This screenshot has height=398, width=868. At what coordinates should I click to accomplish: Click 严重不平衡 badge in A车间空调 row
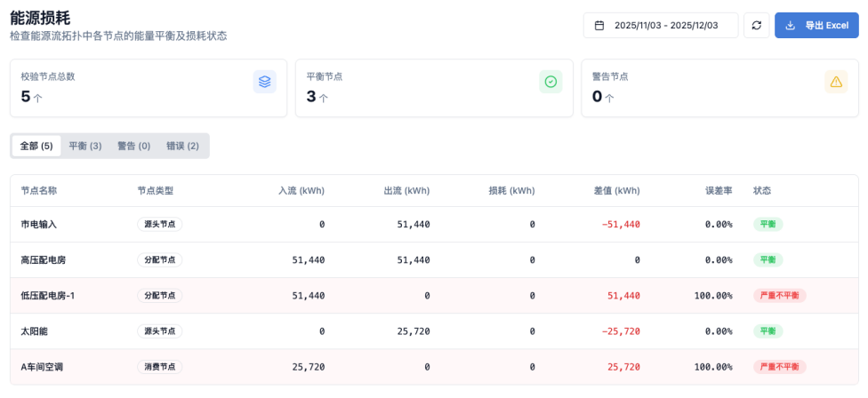[779, 367]
